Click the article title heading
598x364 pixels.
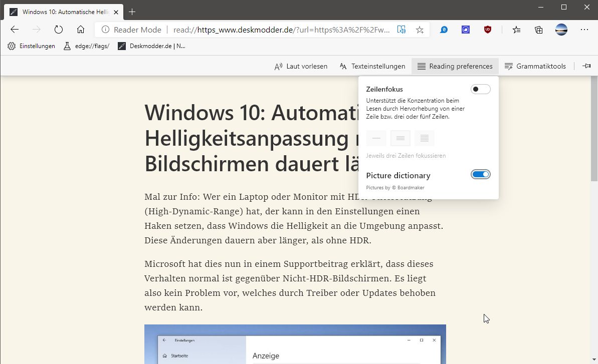[x=251, y=138]
